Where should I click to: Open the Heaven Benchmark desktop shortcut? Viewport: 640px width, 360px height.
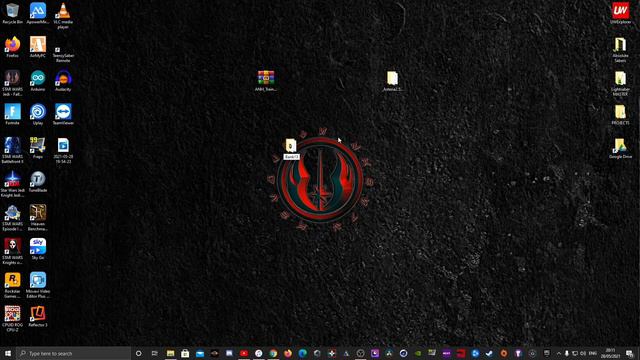pos(38,218)
